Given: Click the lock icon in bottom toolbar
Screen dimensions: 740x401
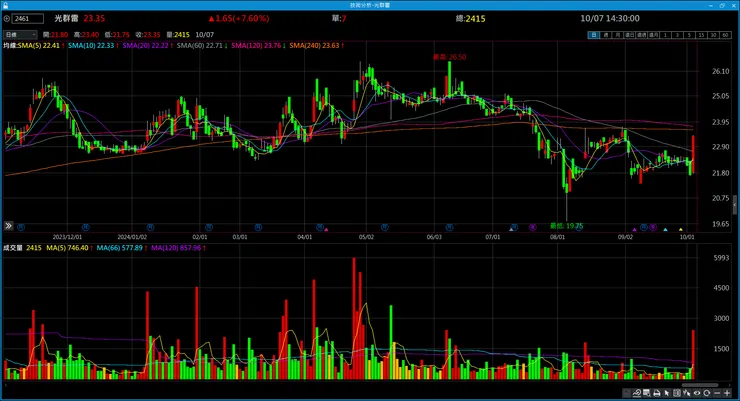Looking at the screenshot, I should [627, 393].
